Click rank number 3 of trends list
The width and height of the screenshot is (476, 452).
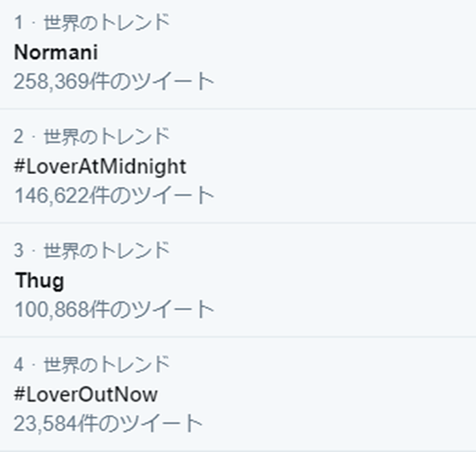point(18,251)
